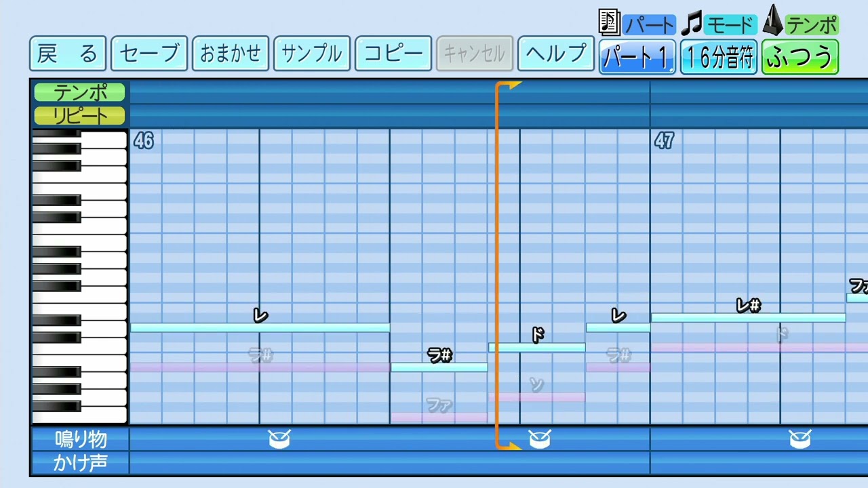Open the パート1 part selector
The height and width of the screenshot is (488, 868).
pos(637,57)
